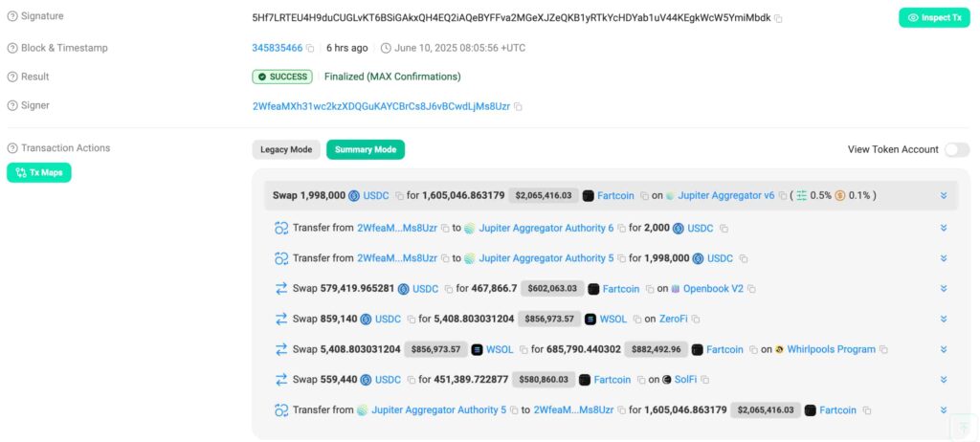Viewport: 980px width, 442px height.
Task: Expand the Jupiter Aggregator v6 swap row
Action: pyautogui.click(x=944, y=196)
